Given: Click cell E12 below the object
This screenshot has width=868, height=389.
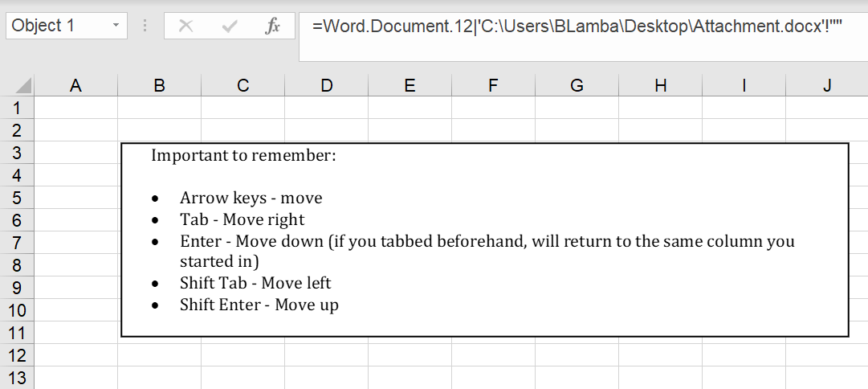Looking at the screenshot, I should point(410,355).
